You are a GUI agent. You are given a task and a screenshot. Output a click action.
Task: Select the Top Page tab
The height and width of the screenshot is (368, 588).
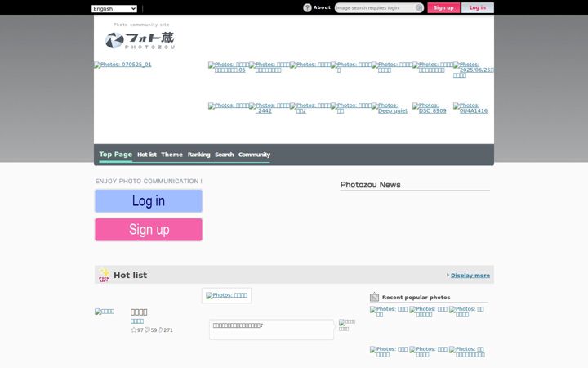[x=115, y=155]
